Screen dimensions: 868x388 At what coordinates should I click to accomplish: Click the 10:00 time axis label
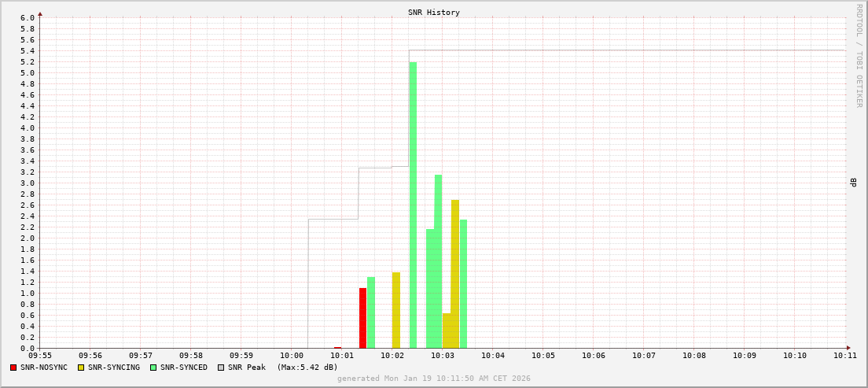[292, 356]
